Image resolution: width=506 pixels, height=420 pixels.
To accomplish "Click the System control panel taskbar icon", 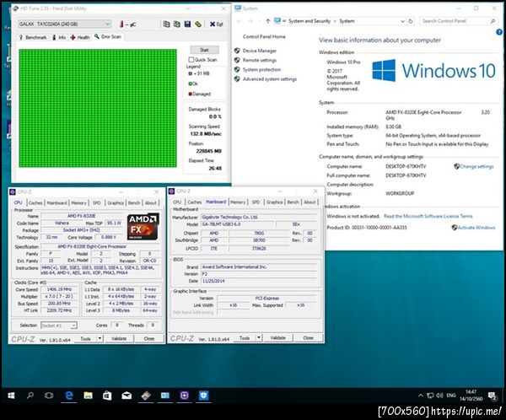I will pyautogui.click(x=165, y=396).
